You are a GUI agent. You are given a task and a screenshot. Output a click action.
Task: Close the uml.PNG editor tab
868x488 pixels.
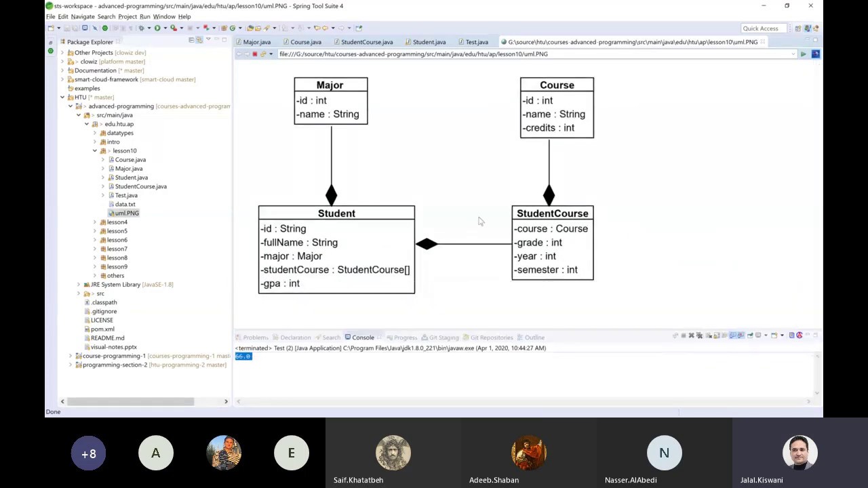pos(763,42)
